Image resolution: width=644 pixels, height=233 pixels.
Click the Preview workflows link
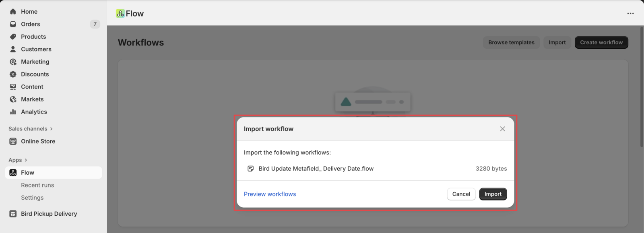270,194
